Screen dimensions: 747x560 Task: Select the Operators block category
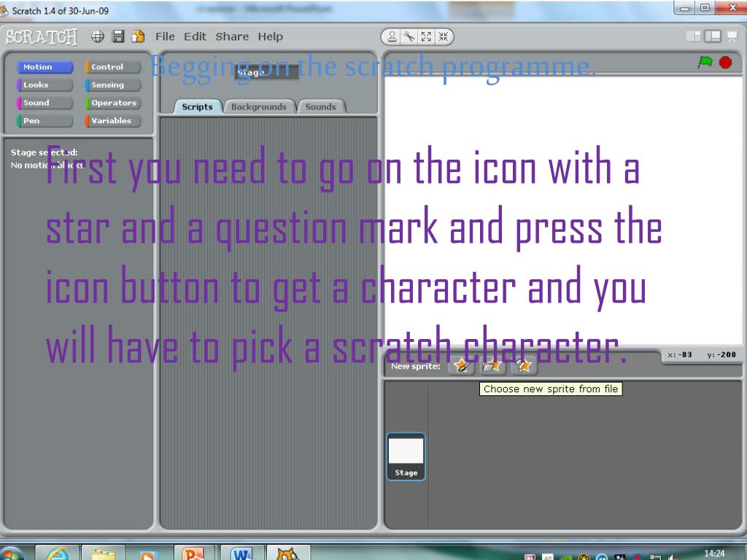pos(112,103)
